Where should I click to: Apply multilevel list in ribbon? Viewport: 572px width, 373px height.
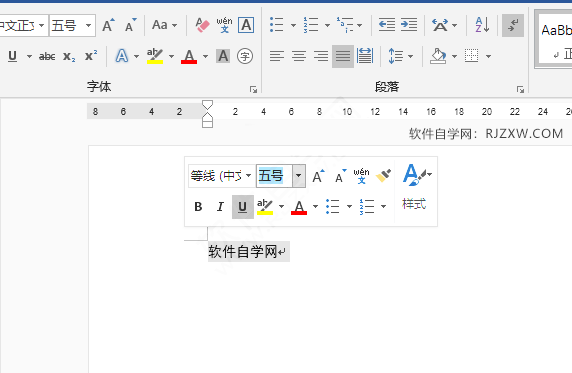pyautogui.click(x=345, y=25)
